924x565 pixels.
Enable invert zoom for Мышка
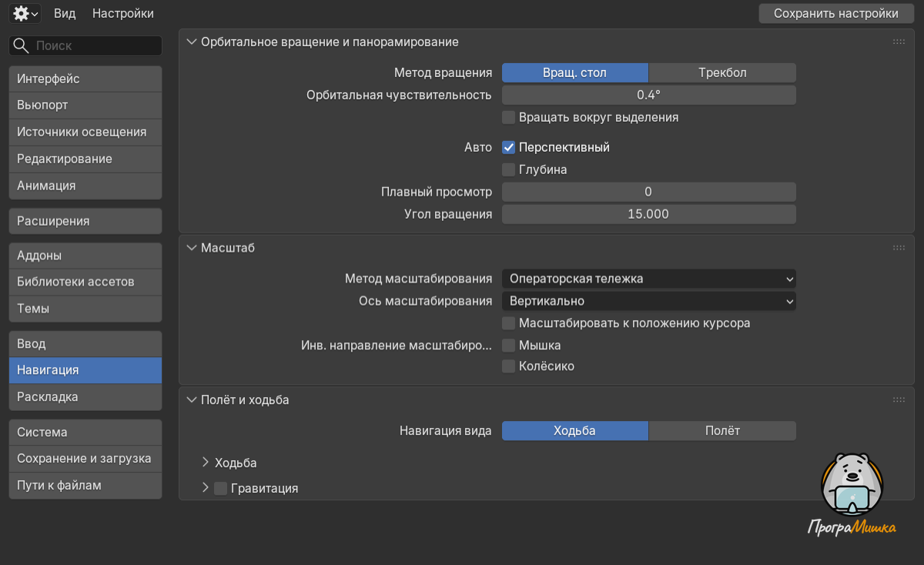click(x=508, y=346)
